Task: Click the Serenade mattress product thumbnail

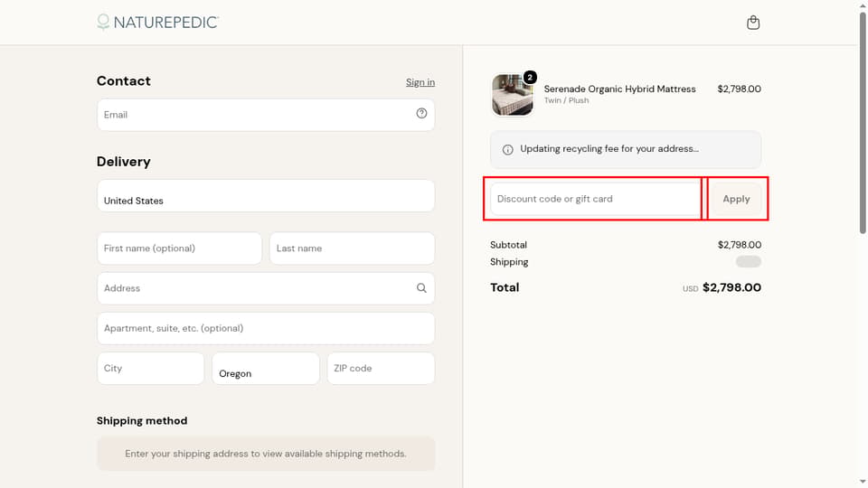Action: point(513,95)
